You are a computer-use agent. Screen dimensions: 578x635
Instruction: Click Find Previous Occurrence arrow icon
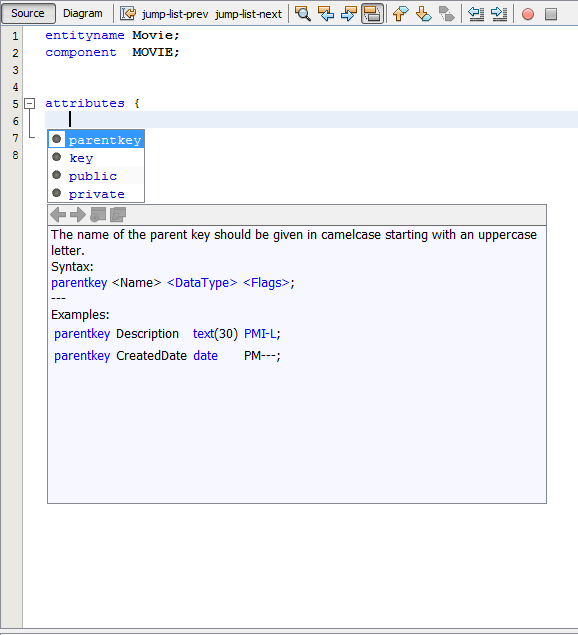326,14
